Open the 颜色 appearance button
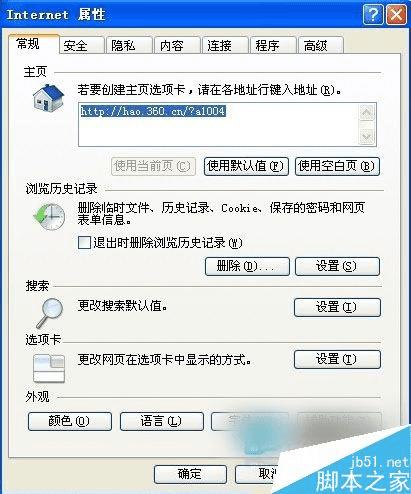The width and height of the screenshot is (411, 494). coord(70,421)
